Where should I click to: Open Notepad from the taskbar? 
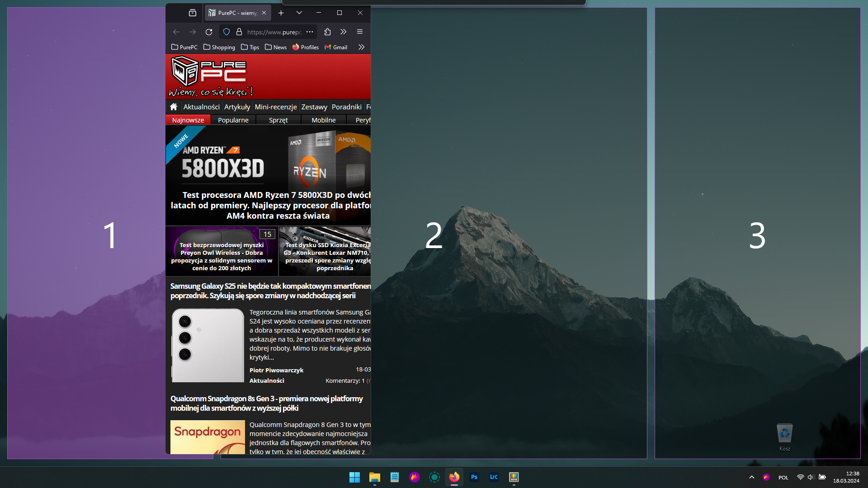[394, 477]
